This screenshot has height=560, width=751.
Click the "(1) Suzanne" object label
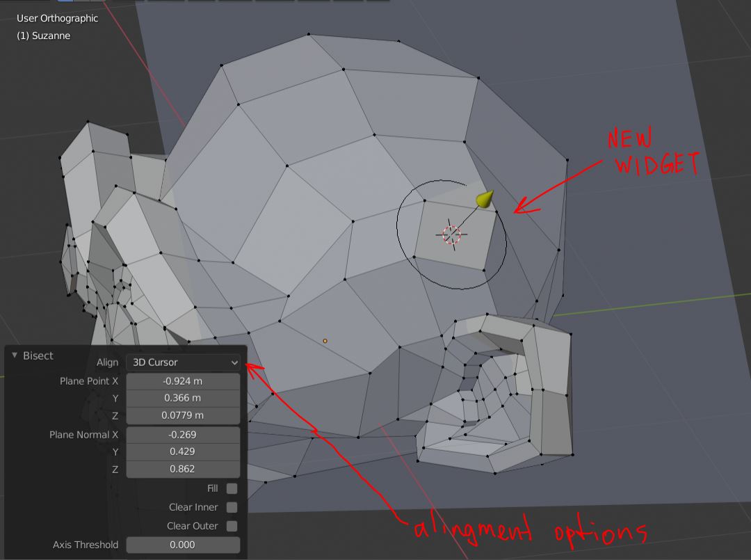[44, 35]
